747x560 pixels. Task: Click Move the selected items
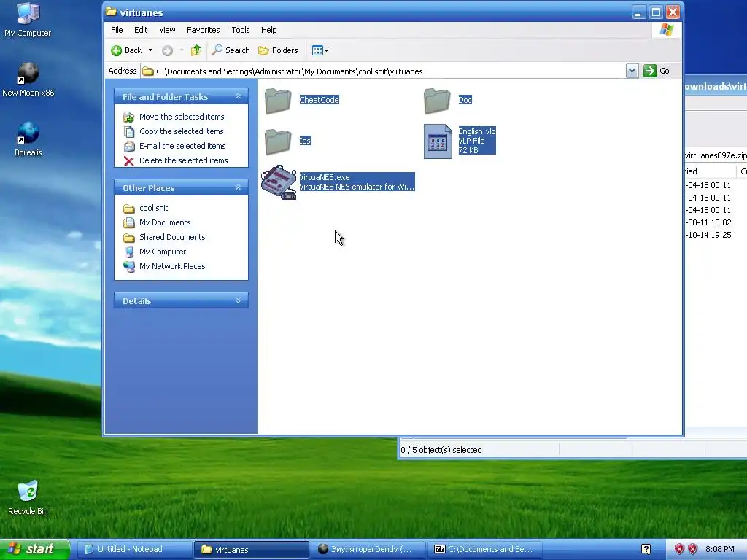(x=182, y=117)
